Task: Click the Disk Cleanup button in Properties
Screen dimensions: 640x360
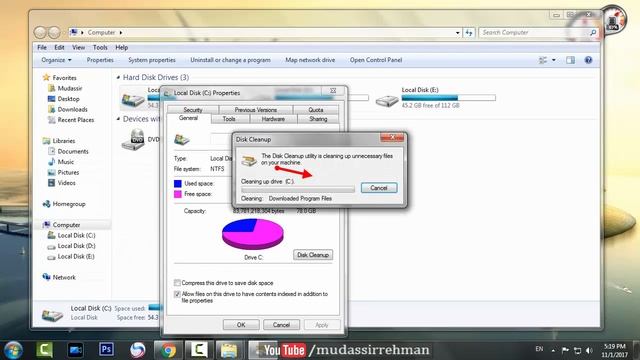Action: click(313, 255)
